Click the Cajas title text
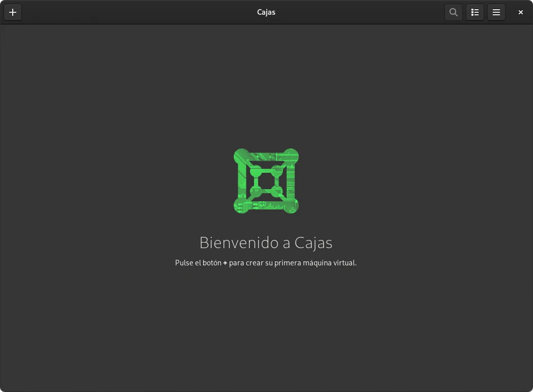The width and height of the screenshot is (533, 392). tap(266, 12)
